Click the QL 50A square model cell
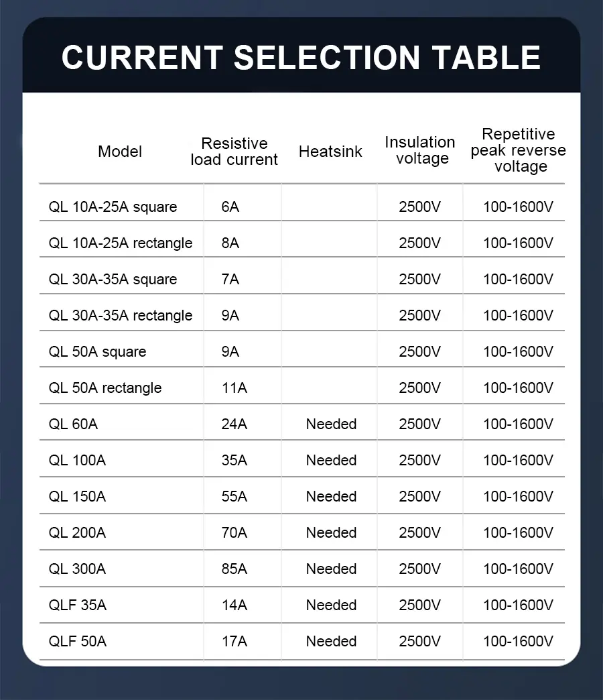Viewport: 603px width, 700px height. click(97, 352)
